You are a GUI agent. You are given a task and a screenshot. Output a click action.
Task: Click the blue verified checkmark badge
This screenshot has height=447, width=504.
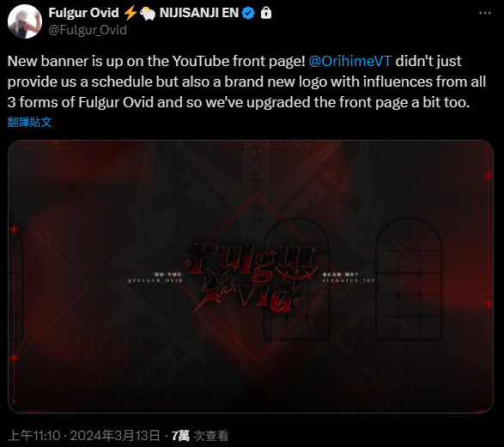tap(248, 13)
